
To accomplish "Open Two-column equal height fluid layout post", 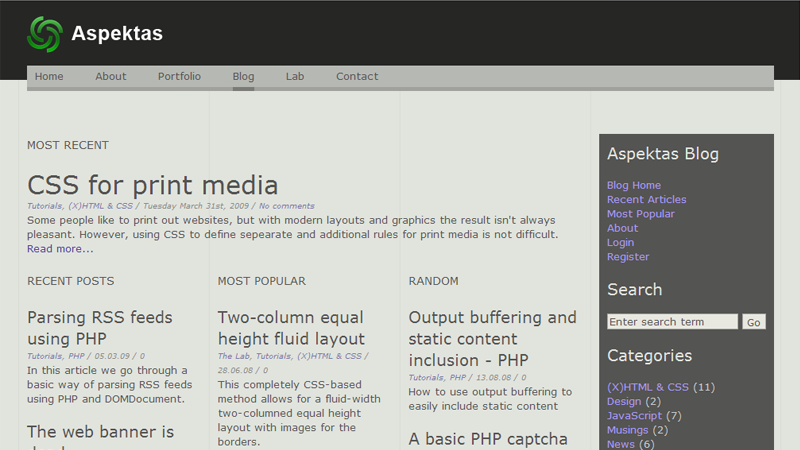I will pos(291,328).
